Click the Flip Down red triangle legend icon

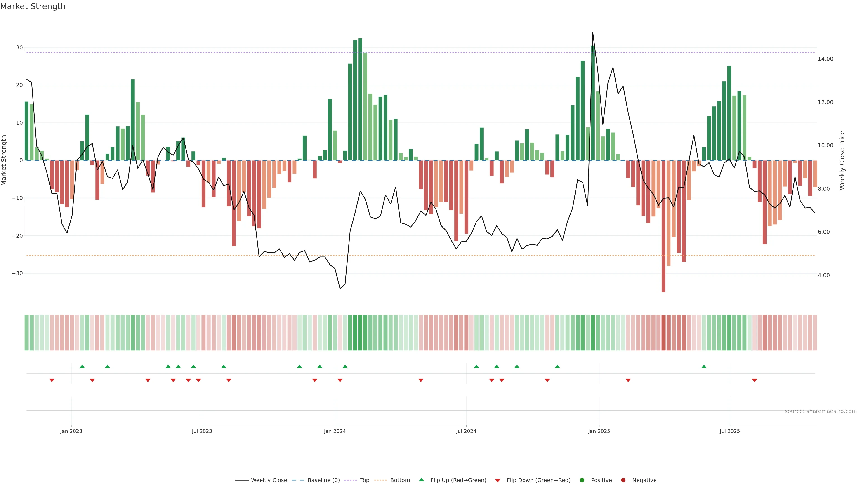[498, 481]
